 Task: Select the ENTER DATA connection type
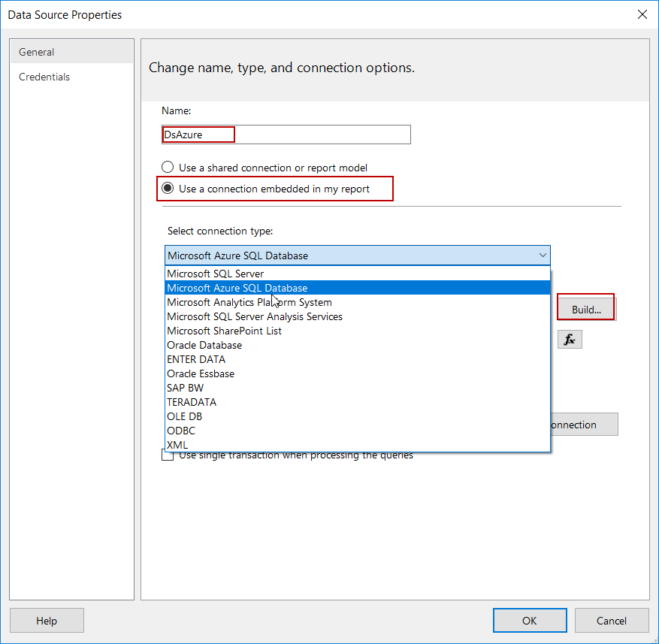coord(196,359)
